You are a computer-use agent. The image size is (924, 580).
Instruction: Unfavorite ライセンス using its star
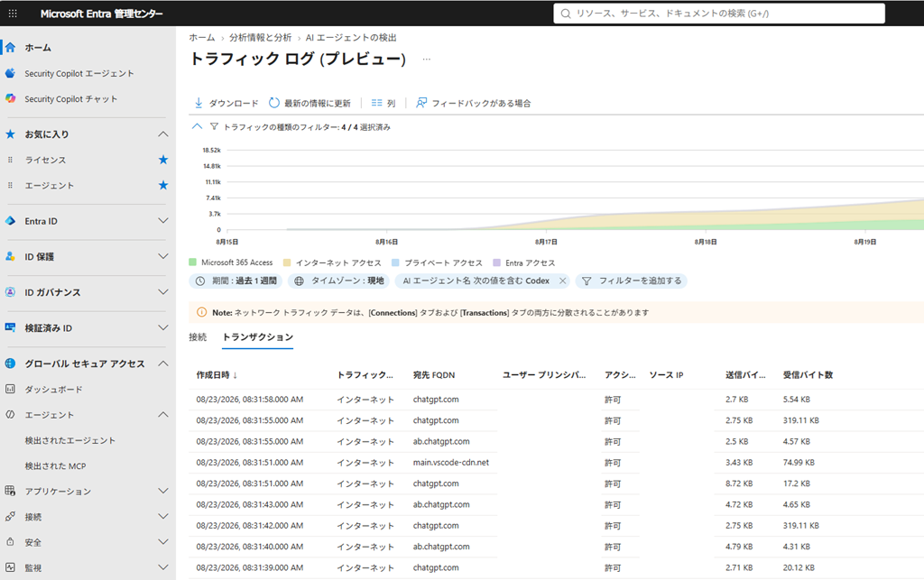(163, 160)
